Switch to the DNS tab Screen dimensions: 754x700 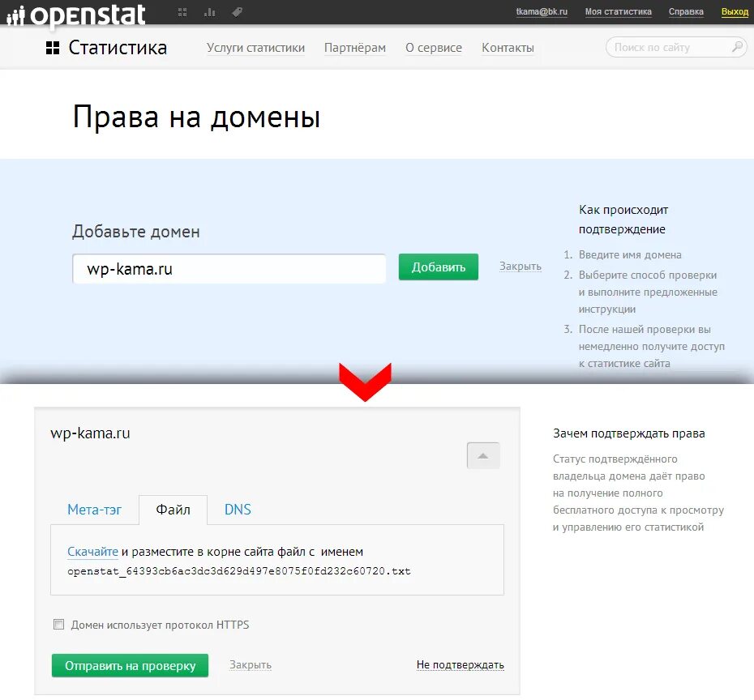[x=238, y=510]
